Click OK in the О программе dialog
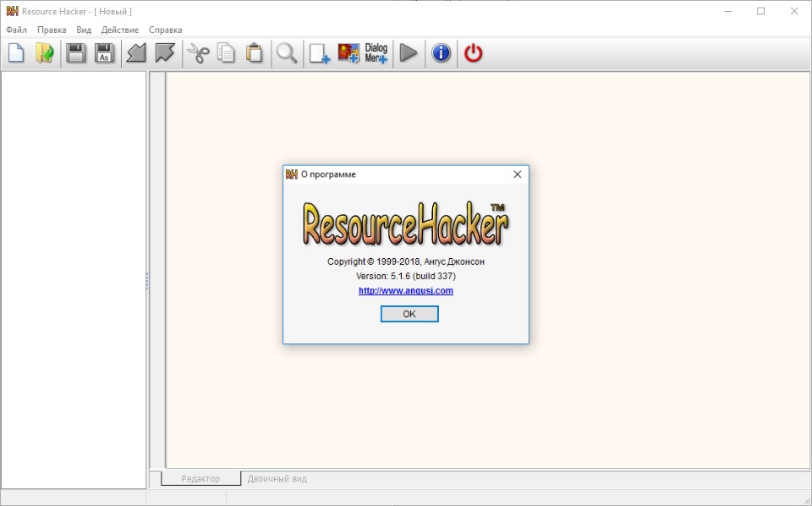This screenshot has height=506, width=812. click(x=409, y=314)
